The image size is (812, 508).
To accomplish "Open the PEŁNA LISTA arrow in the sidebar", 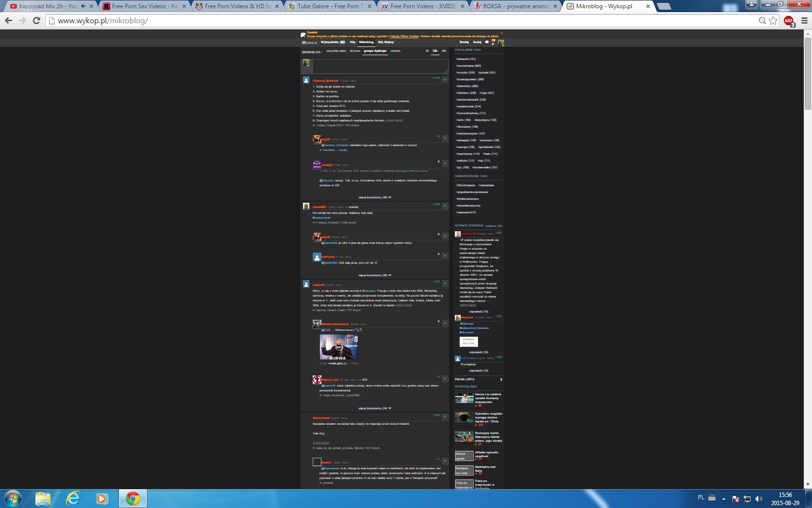I will (x=501, y=379).
